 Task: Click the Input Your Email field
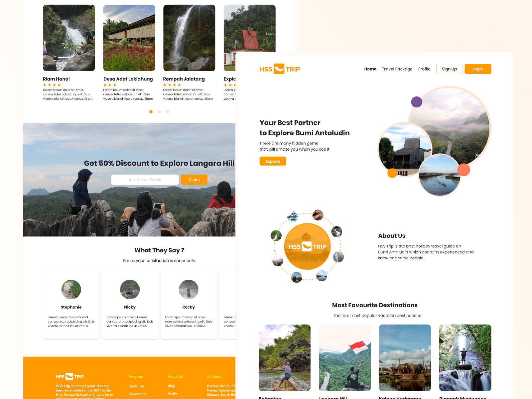tap(145, 180)
